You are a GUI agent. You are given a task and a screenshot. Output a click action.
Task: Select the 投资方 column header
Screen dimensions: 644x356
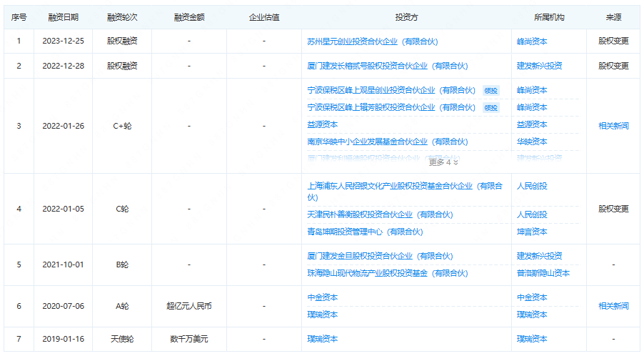406,17
